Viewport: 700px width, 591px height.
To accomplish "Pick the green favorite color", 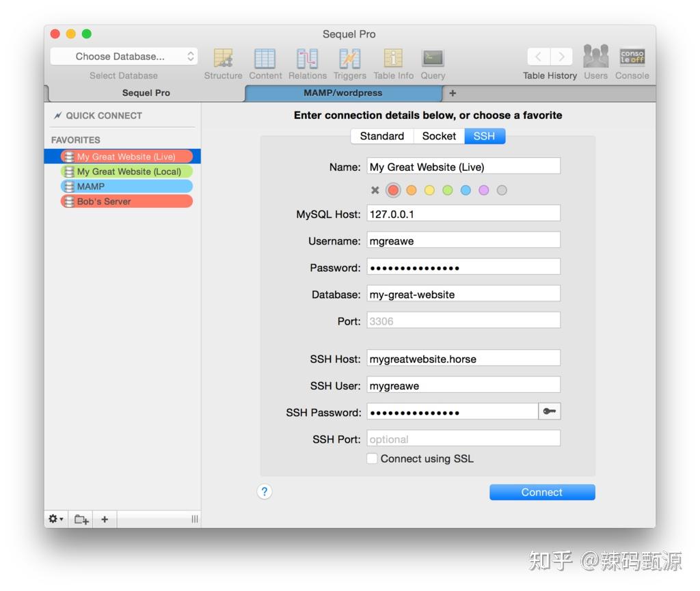I will click(447, 190).
